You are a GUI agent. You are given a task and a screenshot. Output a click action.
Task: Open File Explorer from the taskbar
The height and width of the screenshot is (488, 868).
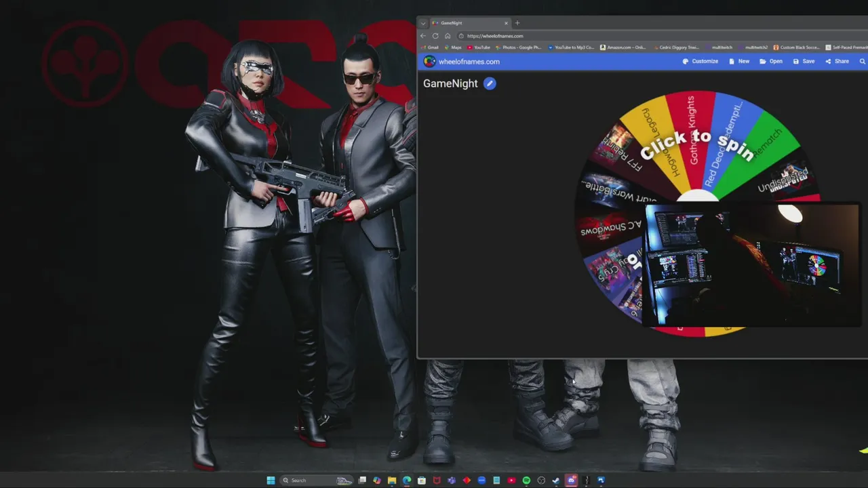click(x=392, y=481)
